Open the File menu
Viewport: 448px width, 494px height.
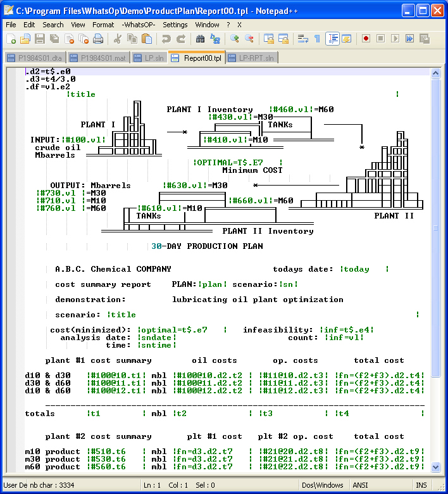point(11,25)
